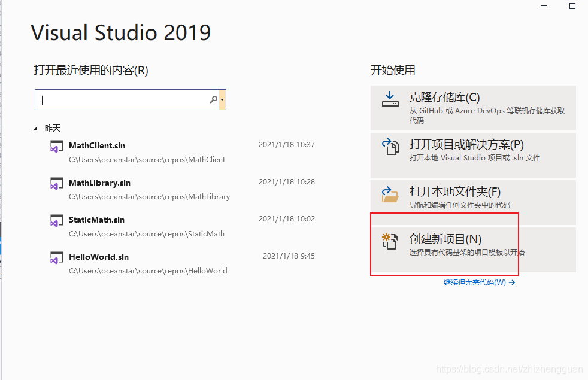Click the 昨天 group label
This screenshot has height=380, width=588.
click(x=53, y=128)
